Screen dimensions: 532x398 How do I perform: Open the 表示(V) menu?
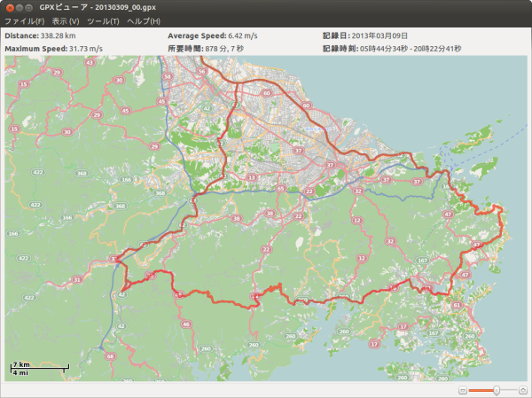click(66, 20)
